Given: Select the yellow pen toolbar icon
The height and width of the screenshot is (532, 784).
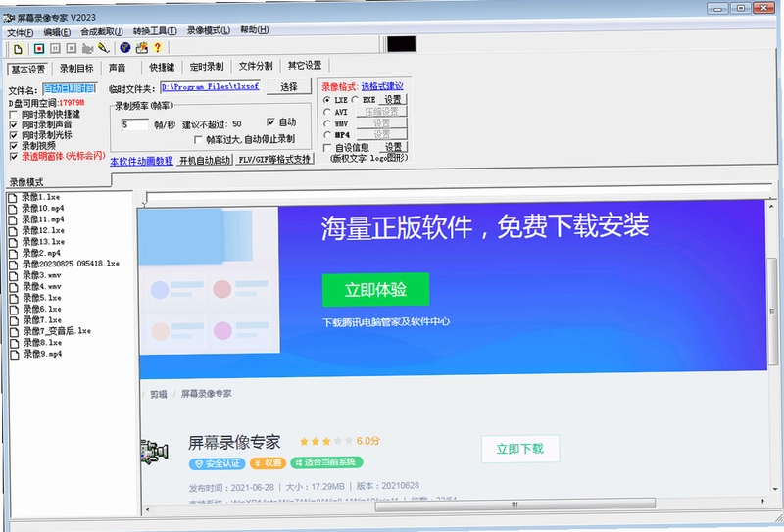Looking at the screenshot, I should (x=104, y=48).
